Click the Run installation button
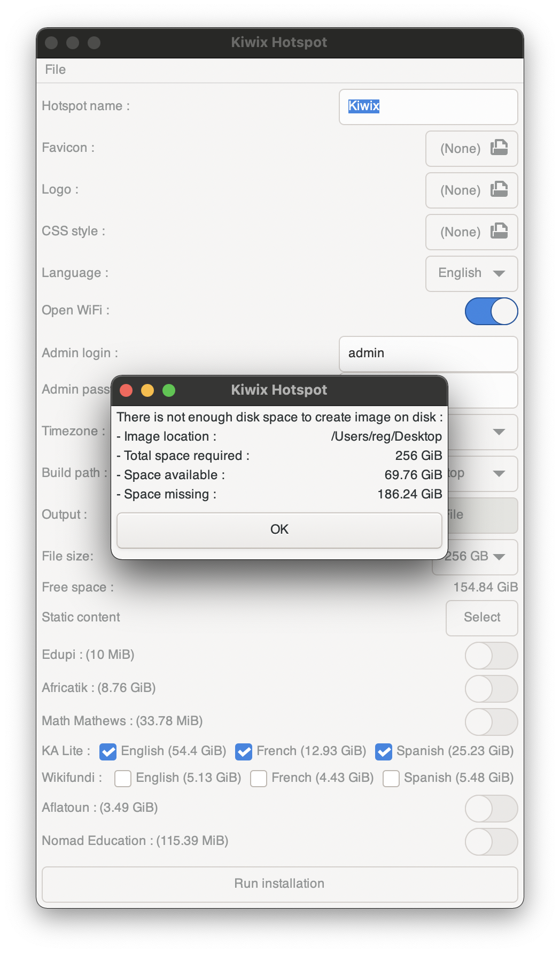Screen dimensions: 560x953 [280, 884]
